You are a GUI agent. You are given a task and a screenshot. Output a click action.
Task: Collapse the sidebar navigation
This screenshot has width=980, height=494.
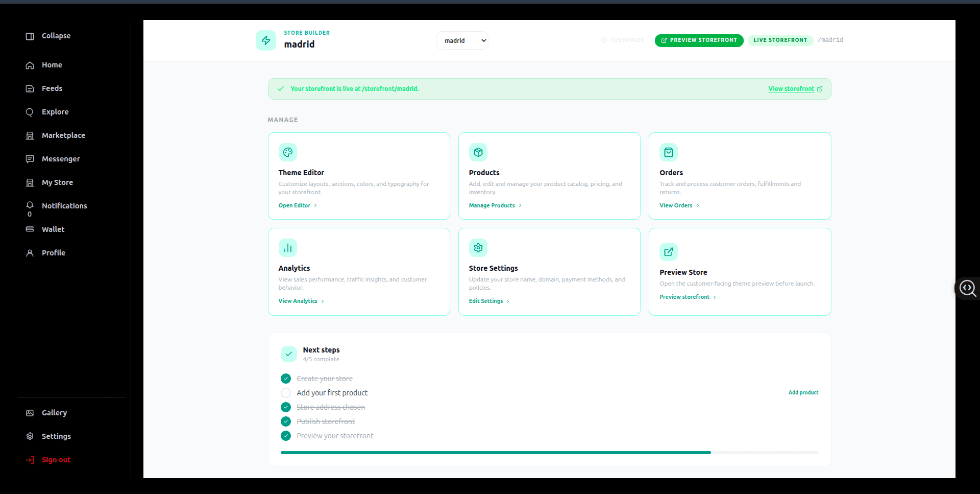pos(48,36)
